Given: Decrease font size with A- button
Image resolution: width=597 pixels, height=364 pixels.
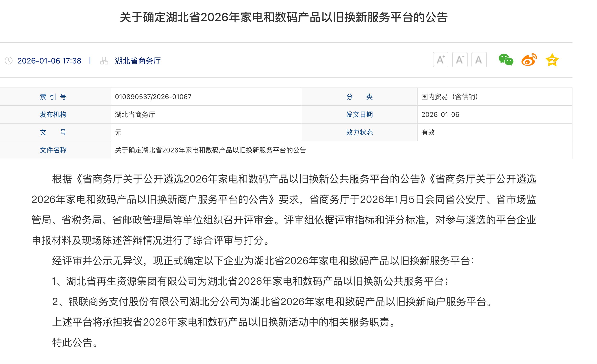Looking at the screenshot, I should tap(460, 60).
